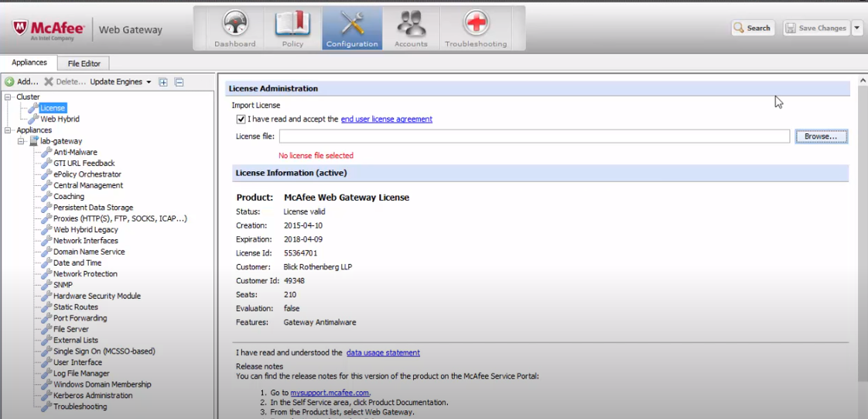Open the Troubleshooting red cross icon
868x419 pixels.
coord(476,24)
